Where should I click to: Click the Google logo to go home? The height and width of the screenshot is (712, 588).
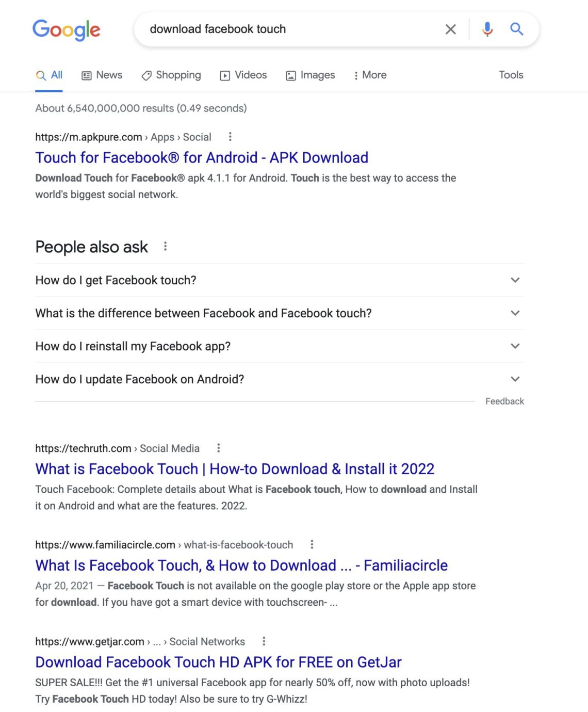[66, 30]
